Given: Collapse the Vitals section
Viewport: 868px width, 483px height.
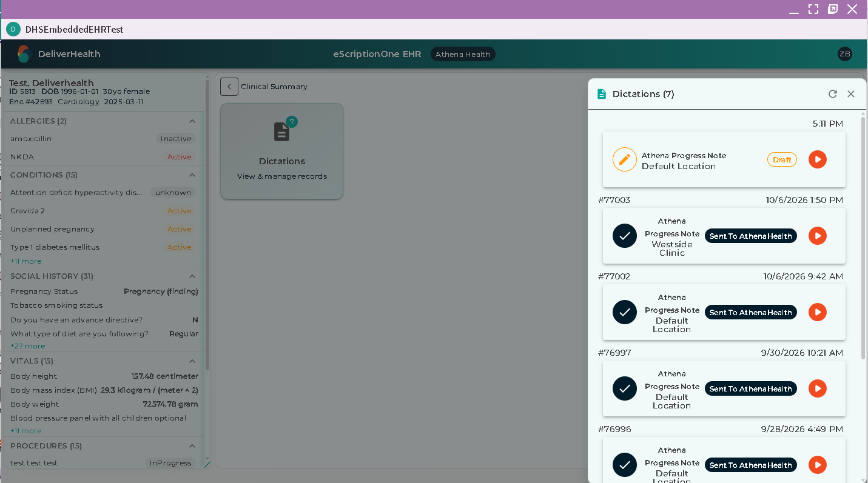Looking at the screenshot, I should click(192, 361).
